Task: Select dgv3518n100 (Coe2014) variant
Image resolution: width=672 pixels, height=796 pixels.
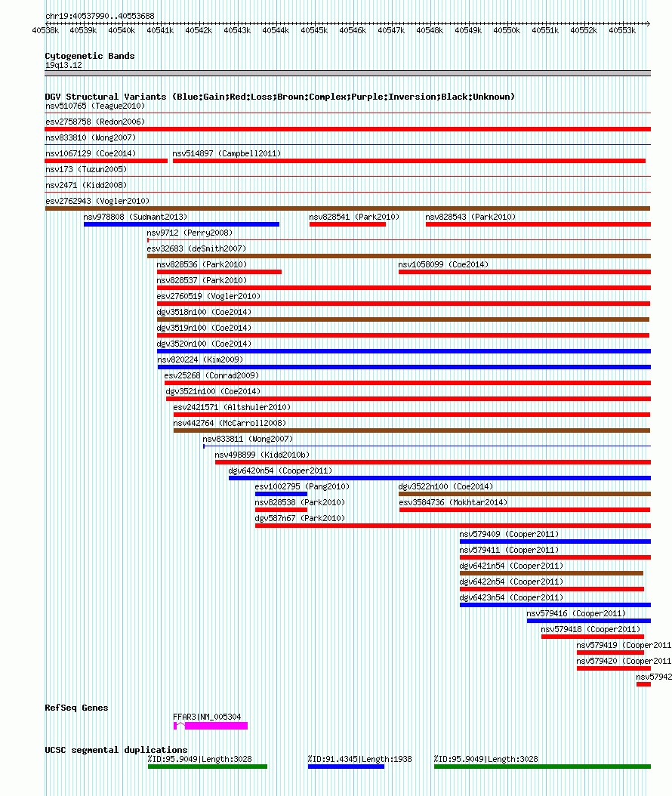Action: click(403, 319)
